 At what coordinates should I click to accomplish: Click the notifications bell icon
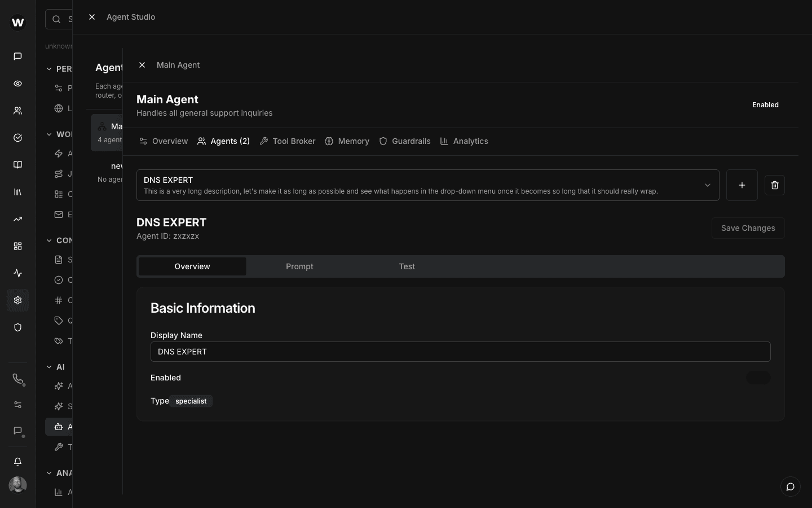pyautogui.click(x=17, y=462)
